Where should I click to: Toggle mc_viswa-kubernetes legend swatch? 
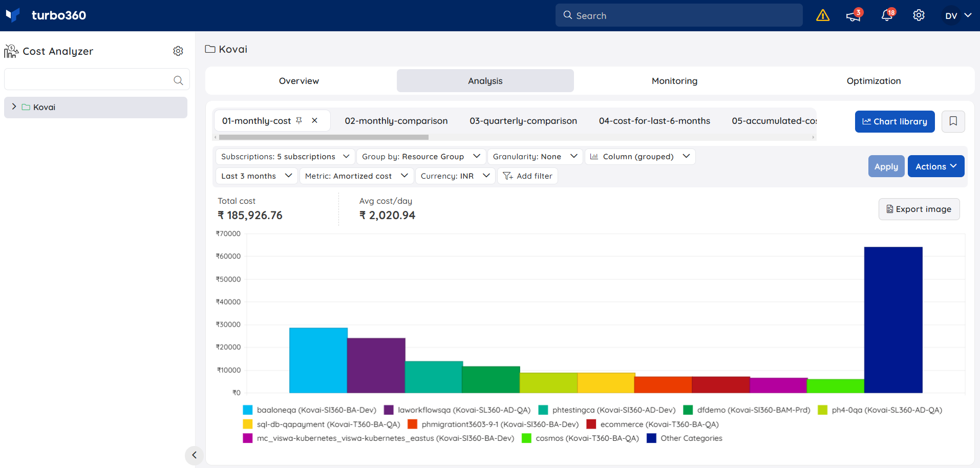248,438
